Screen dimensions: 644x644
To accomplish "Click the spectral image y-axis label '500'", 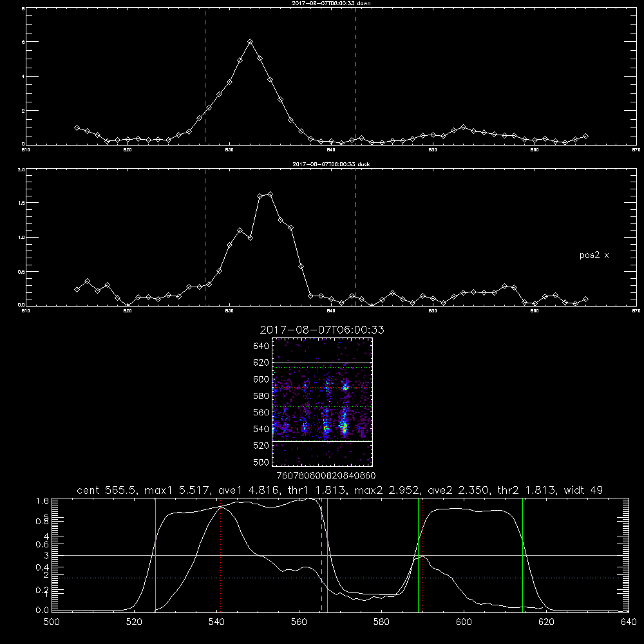I will click(x=261, y=462).
